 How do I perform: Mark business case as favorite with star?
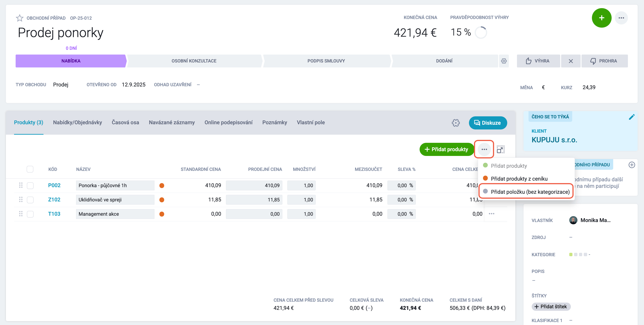tap(19, 18)
